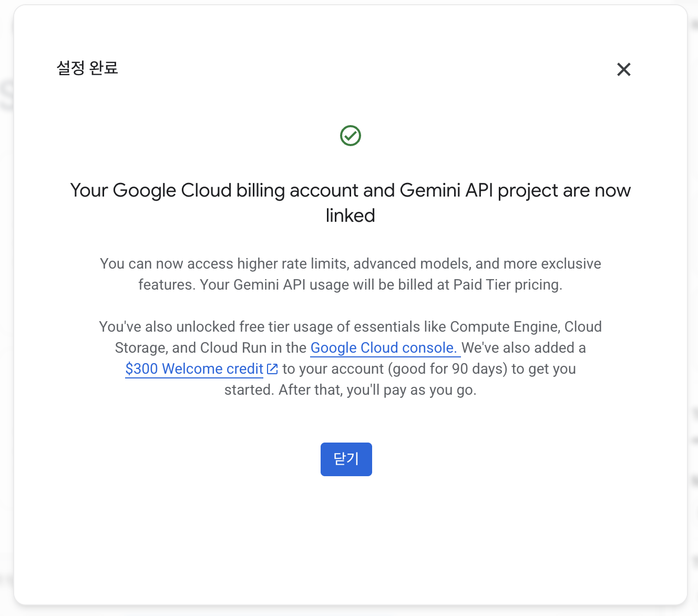
Task: Select the circular check badge above the heading
Action: point(351,135)
